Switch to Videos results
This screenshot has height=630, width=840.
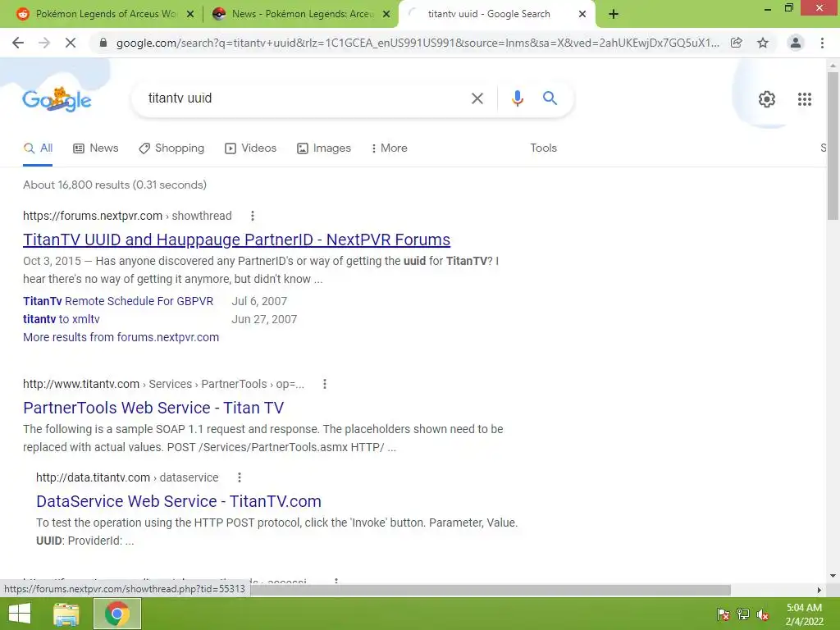click(x=250, y=148)
